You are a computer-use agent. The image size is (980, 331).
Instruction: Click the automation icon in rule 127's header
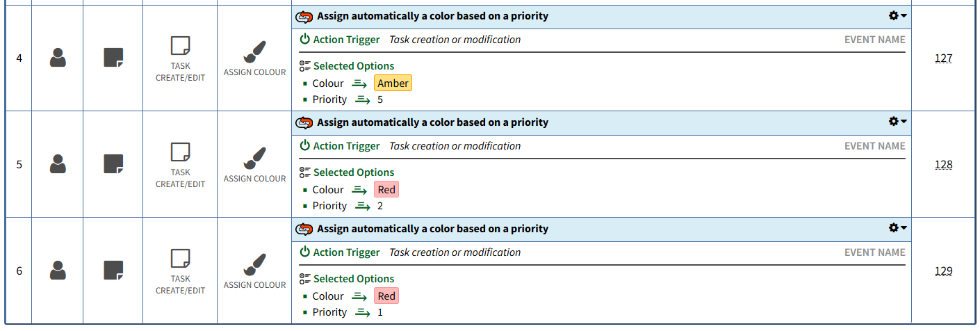[x=304, y=16]
